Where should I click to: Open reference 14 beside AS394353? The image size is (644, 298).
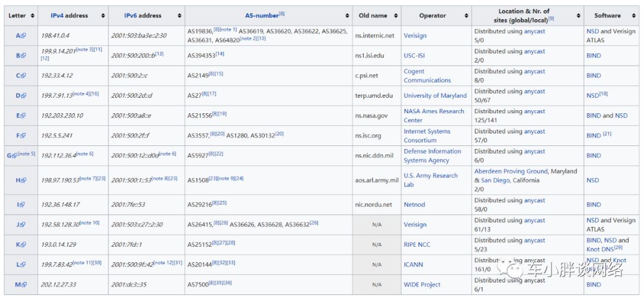click(219, 54)
